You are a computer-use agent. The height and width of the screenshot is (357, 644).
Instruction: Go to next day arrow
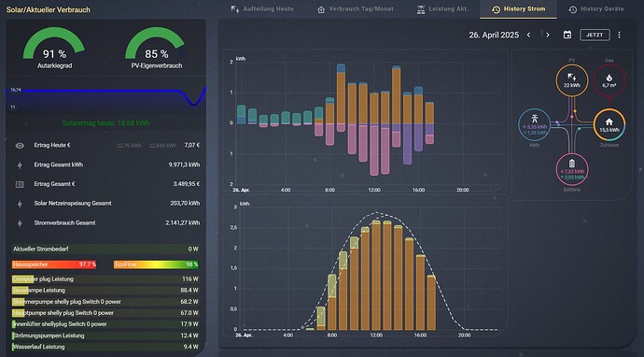coord(548,35)
